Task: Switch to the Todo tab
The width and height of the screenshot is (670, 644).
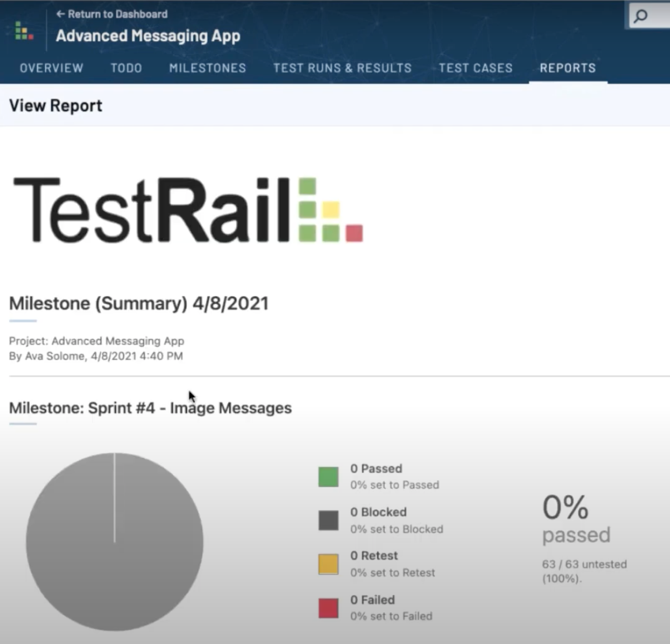Action: (126, 68)
